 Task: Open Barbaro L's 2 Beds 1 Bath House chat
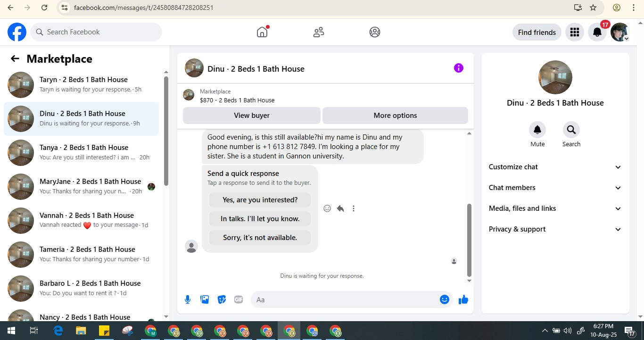(81, 289)
